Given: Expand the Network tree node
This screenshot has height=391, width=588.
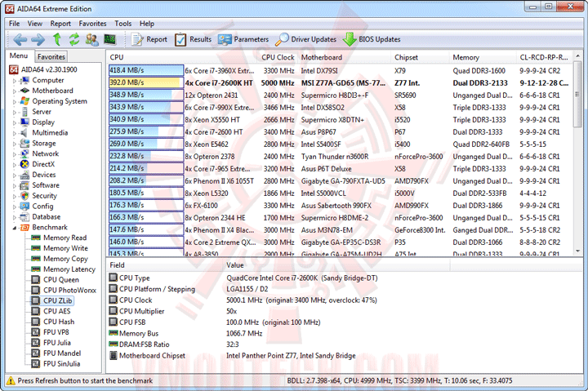Looking at the screenshot, I should pyautogui.click(x=15, y=154).
